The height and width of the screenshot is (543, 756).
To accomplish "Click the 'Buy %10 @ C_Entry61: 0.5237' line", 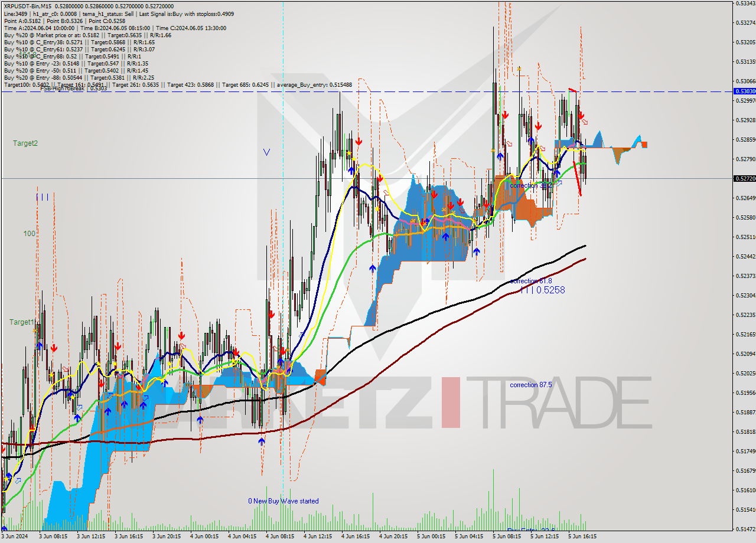I will point(79,49).
